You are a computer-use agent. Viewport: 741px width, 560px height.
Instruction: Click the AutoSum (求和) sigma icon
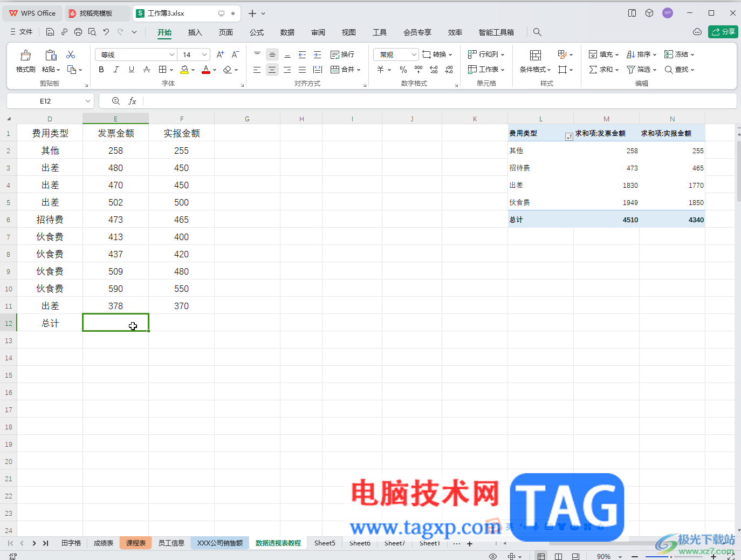(593, 70)
